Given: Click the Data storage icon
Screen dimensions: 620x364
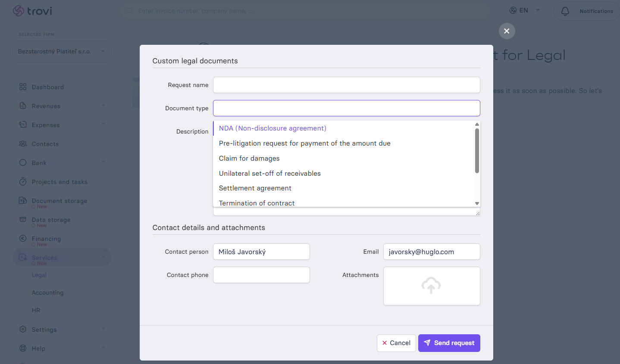Looking at the screenshot, I should click(x=23, y=219).
